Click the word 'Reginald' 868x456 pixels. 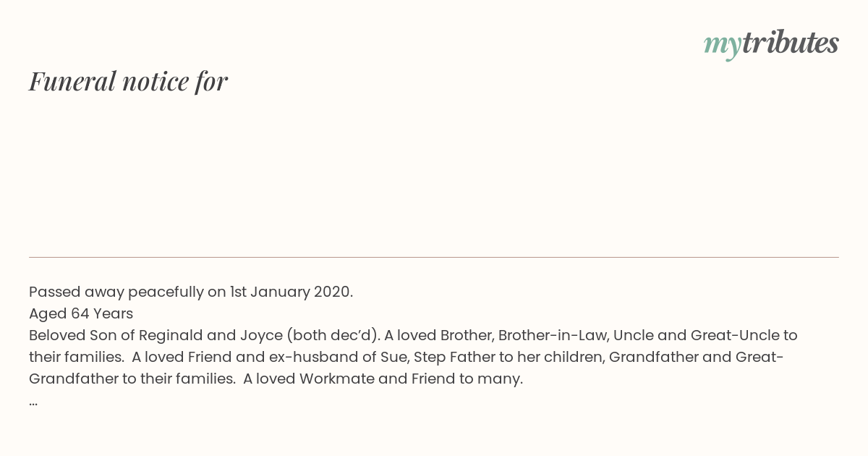pyautogui.click(x=172, y=335)
